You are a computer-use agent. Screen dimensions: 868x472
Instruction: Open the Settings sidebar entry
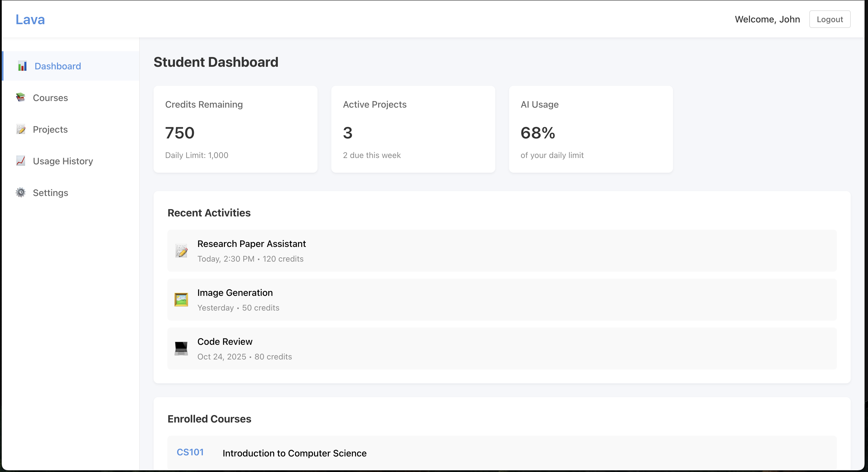(x=50, y=193)
